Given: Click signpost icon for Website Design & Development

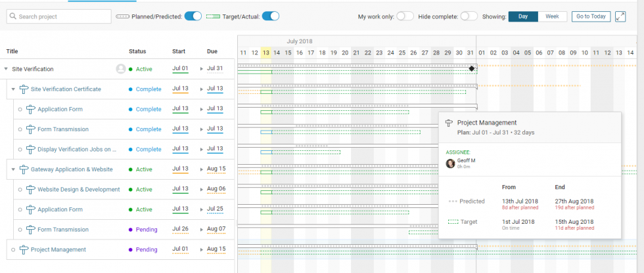Looking at the screenshot, I should (31, 190).
